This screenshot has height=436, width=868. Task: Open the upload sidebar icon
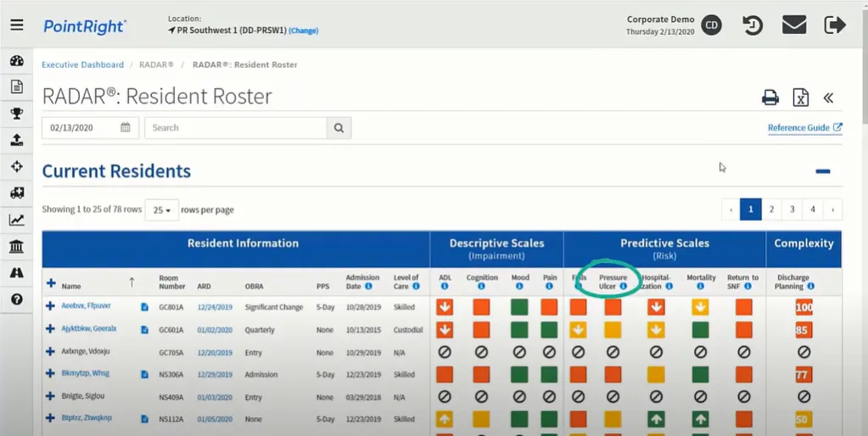[17, 140]
